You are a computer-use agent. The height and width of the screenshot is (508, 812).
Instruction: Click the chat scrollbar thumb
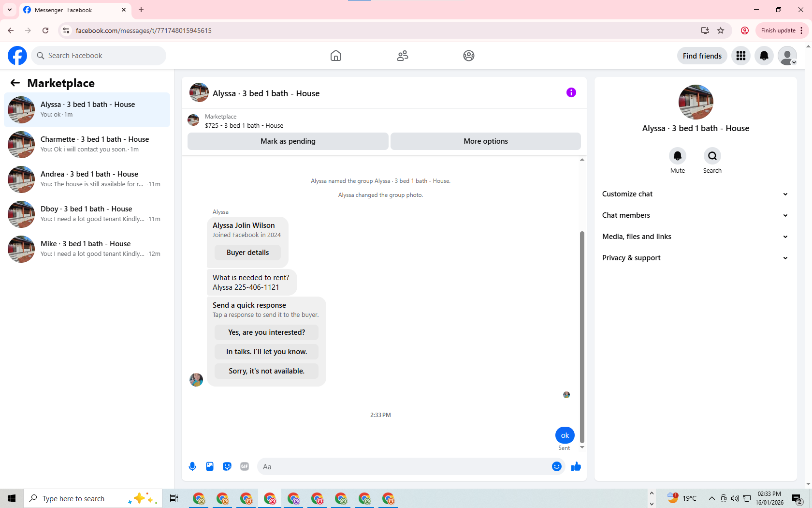[x=582, y=337]
